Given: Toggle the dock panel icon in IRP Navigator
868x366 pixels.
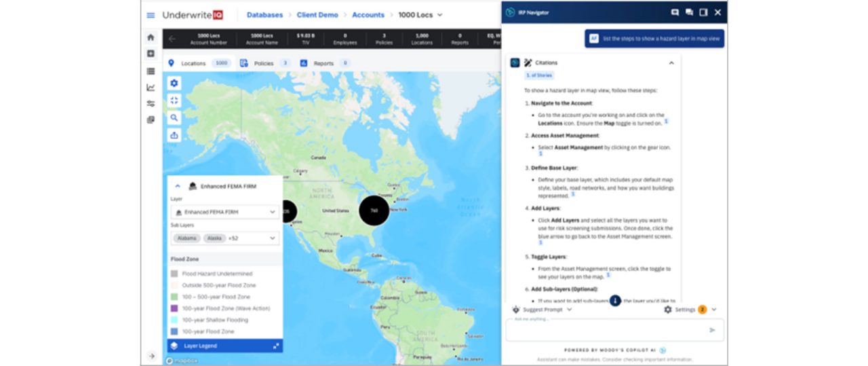Looking at the screenshot, I should [x=703, y=12].
